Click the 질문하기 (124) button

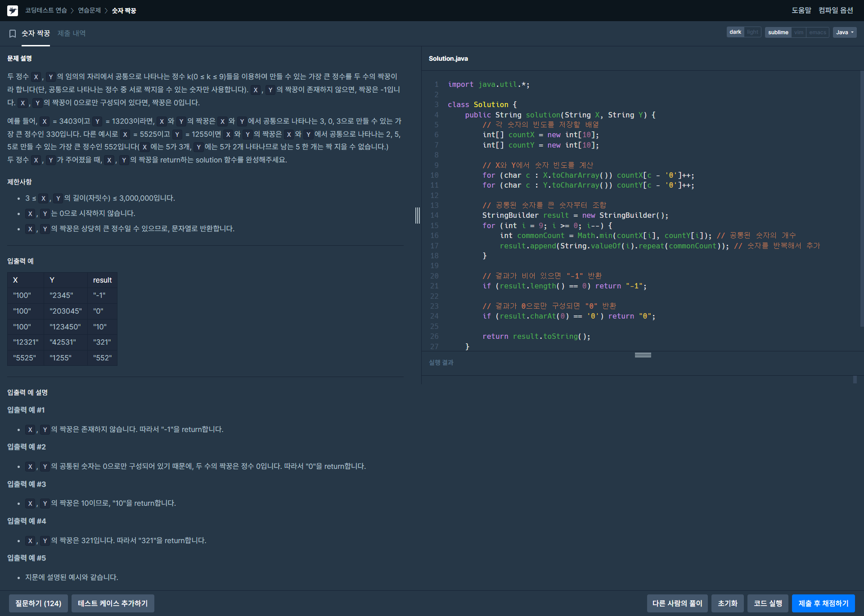click(38, 603)
